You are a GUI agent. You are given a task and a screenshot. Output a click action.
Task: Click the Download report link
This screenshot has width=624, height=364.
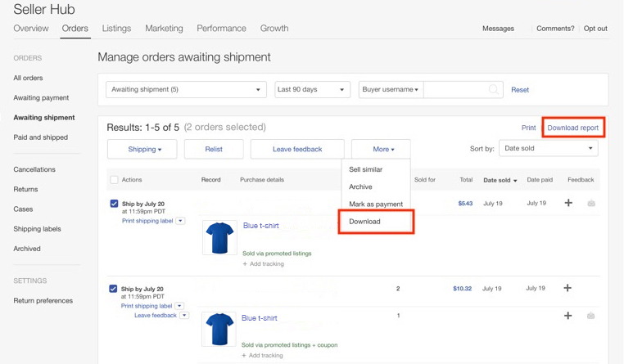pos(573,128)
